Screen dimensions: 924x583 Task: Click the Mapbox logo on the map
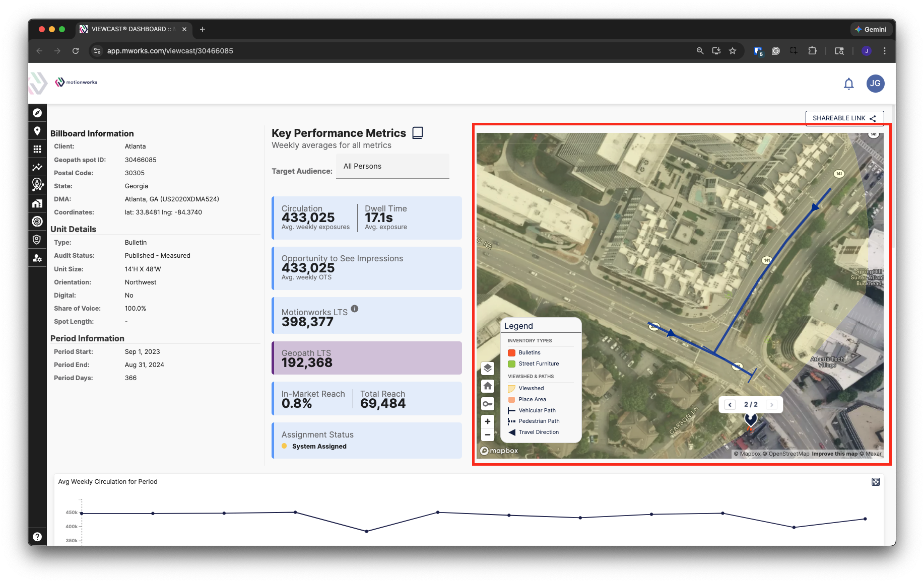pyautogui.click(x=499, y=451)
